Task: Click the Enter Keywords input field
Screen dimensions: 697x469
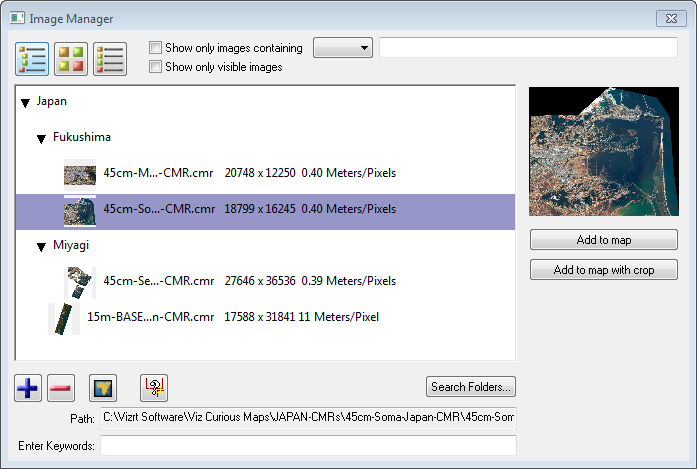Action: (308, 445)
